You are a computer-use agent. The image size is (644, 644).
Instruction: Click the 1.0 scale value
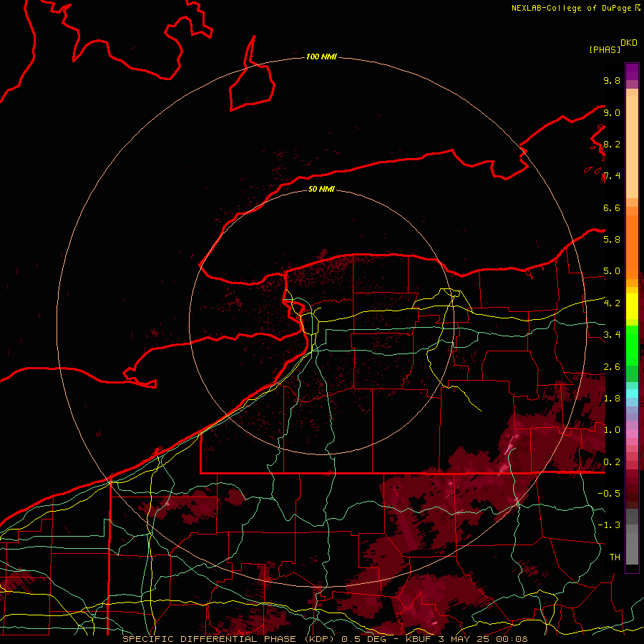tap(612, 430)
